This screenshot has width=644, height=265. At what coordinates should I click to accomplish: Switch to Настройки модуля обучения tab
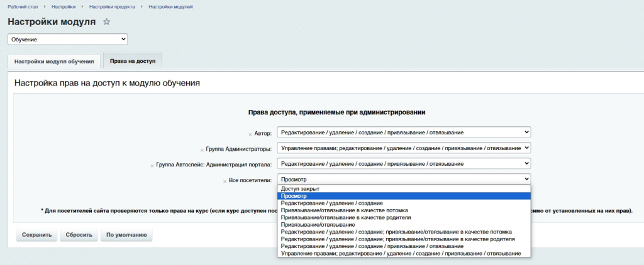pos(54,62)
